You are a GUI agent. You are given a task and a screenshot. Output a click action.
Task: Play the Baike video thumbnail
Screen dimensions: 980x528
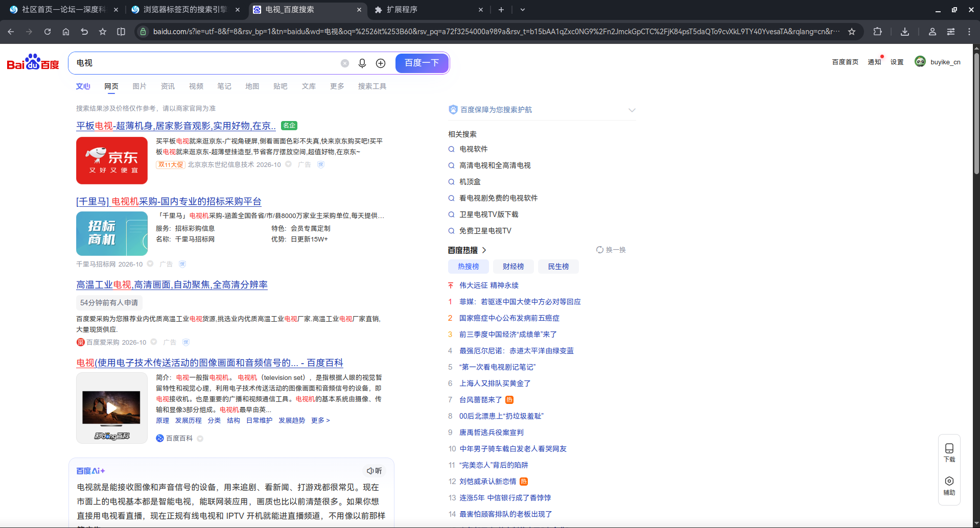[x=112, y=408]
